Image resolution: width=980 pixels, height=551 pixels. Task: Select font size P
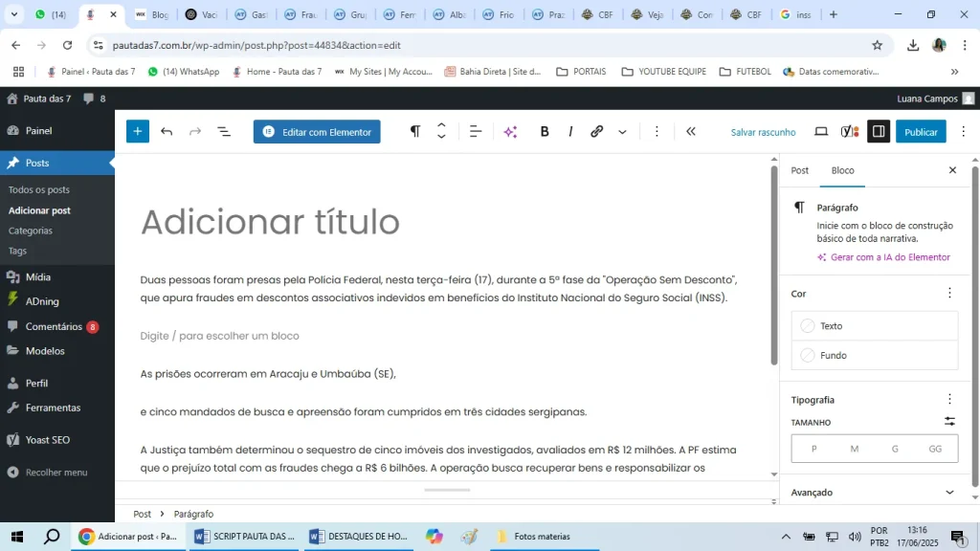(x=813, y=449)
